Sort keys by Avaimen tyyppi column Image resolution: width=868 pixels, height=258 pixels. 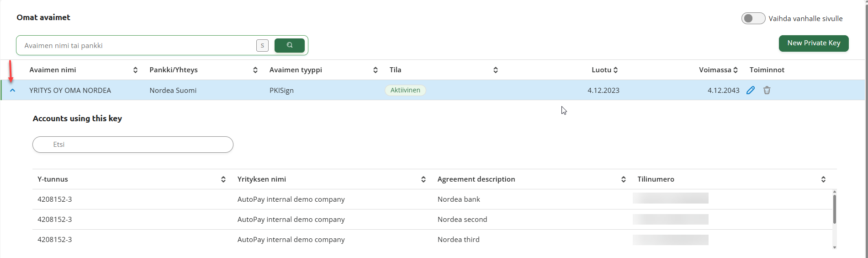375,70
